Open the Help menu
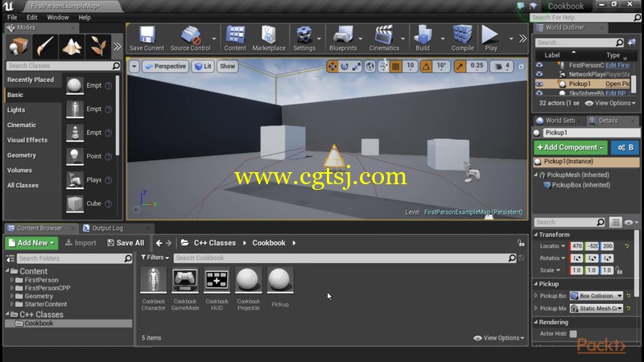The width and height of the screenshot is (644, 362). point(85,17)
